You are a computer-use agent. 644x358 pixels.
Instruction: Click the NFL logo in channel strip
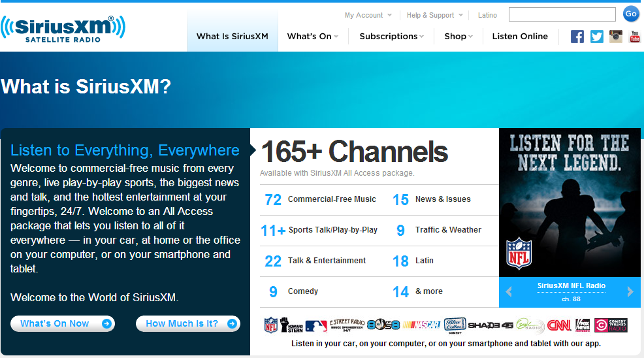point(270,325)
